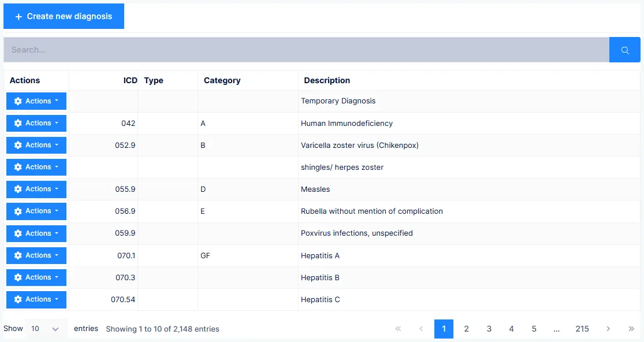Image resolution: width=644 pixels, height=342 pixels.
Task: Go to next page arrow
Action: coord(608,329)
